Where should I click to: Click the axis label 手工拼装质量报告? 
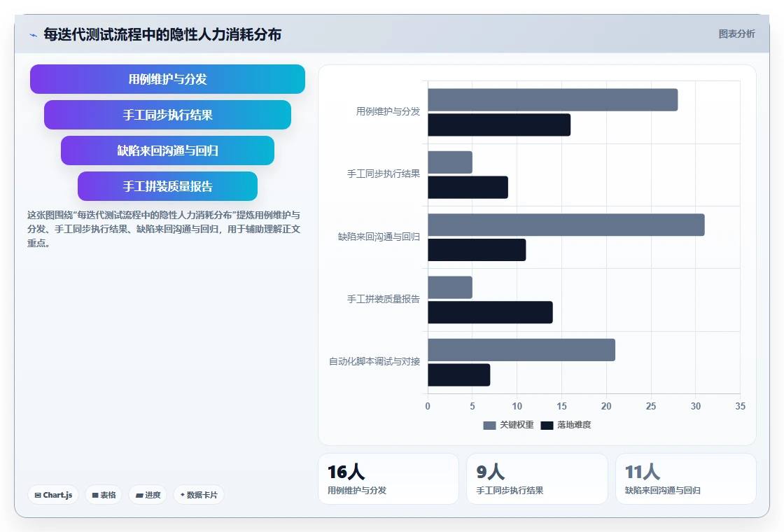[384, 299]
